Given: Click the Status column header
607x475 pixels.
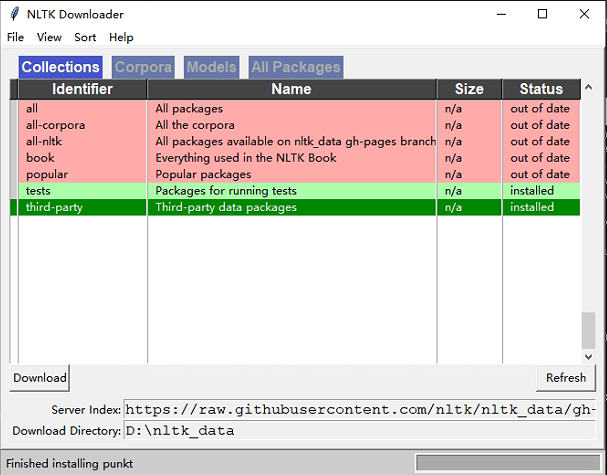Looking at the screenshot, I should click(541, 89).
